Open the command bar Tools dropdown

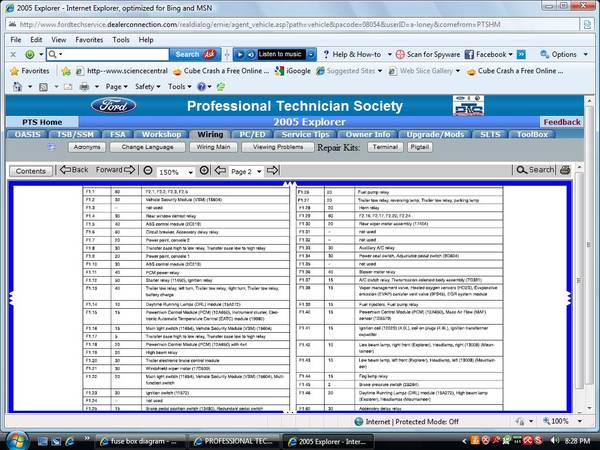(179, 87)
